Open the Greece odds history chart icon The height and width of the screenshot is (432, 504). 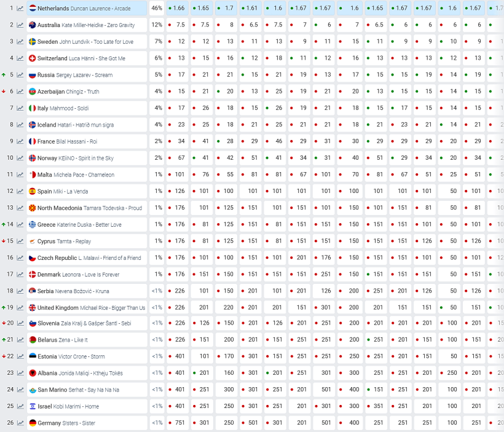coord(20,225)
